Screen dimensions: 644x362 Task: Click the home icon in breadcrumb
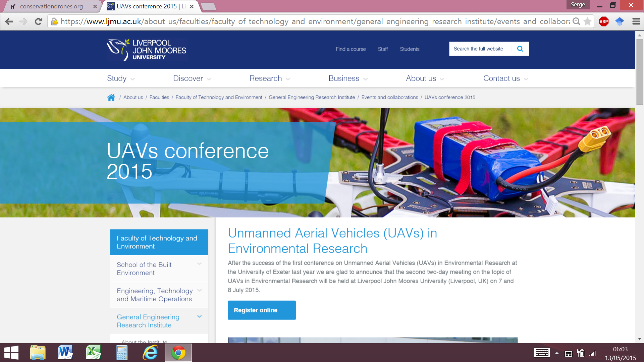pos(111,98)
